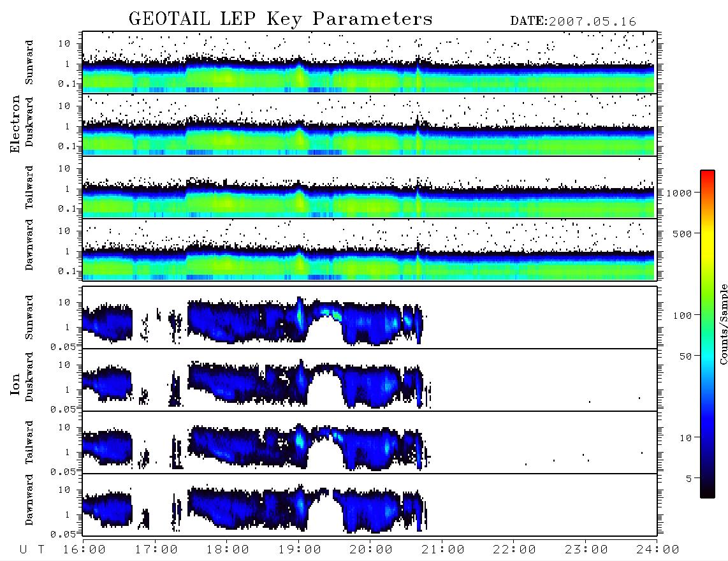Viewport: 728px width, 561px height.
Task: Click the 19:00 time tick label
Action: point(300,550)
